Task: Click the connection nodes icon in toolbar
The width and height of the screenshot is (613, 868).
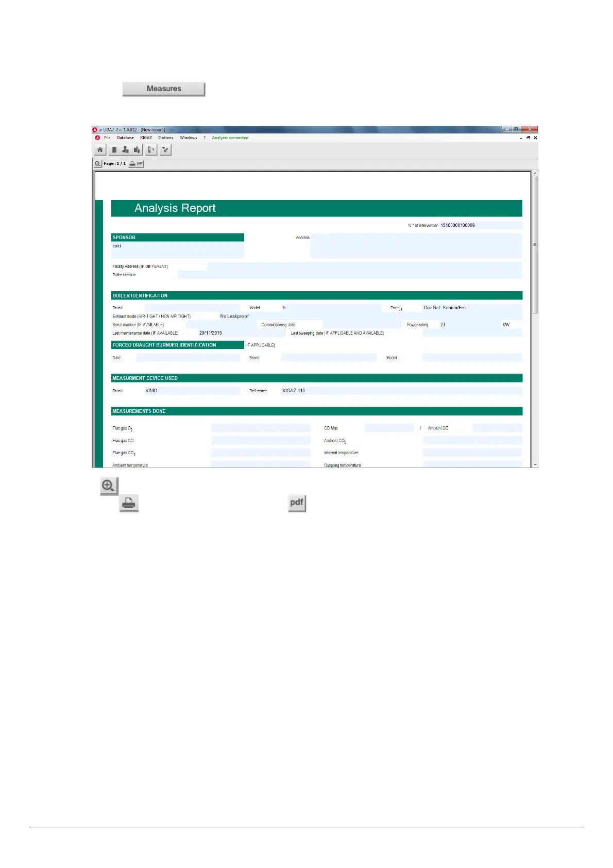Action: tap(165, 150)
